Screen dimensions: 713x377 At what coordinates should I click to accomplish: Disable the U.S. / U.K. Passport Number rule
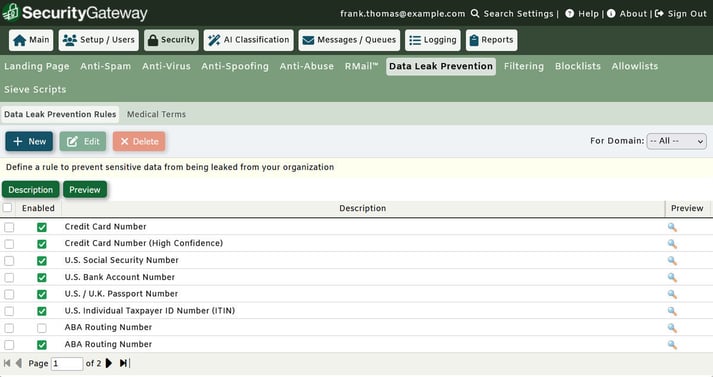tap(42, 294)
